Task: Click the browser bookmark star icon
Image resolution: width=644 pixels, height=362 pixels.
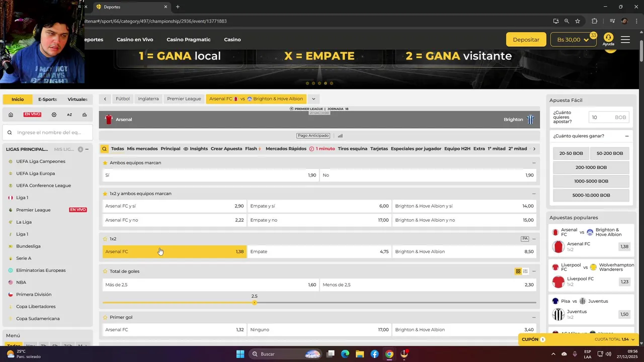Action: [x=578, y=21]
